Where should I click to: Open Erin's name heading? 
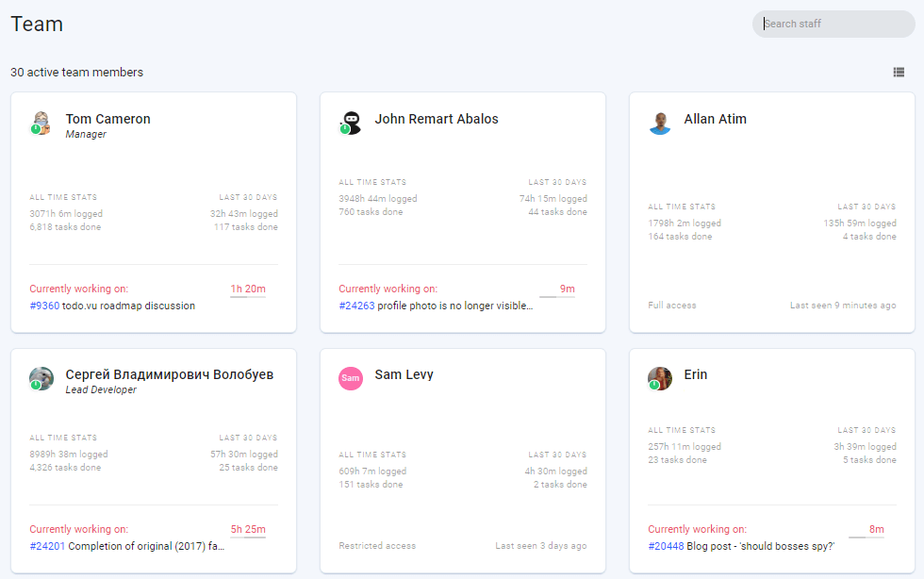pyautogui.click(x=696, y=374)
